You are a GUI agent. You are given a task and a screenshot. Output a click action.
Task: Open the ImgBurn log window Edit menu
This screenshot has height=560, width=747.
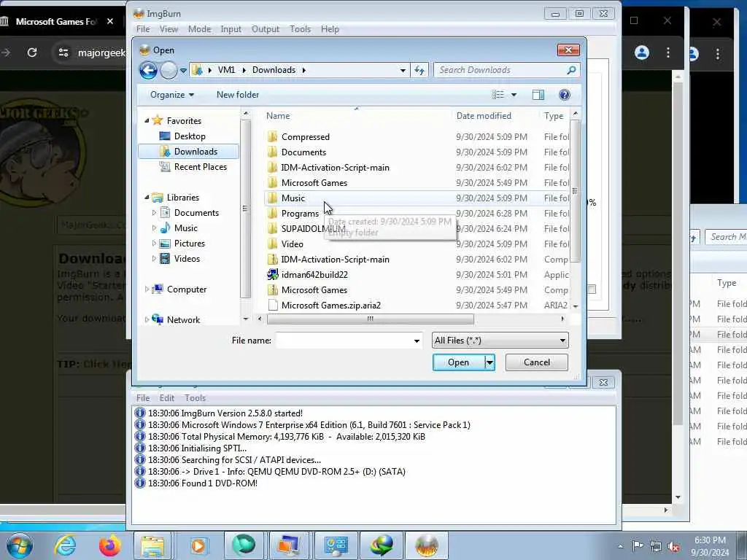coord(167,397)
